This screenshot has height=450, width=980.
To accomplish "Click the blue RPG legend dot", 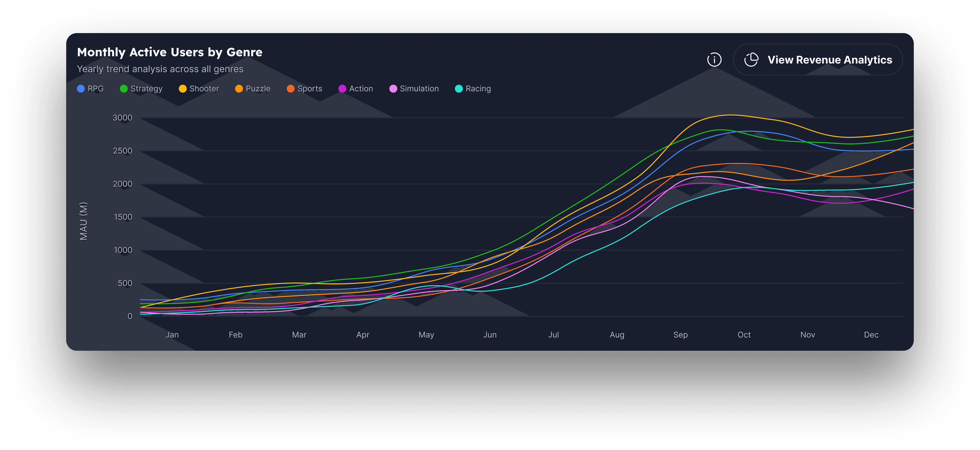I will tap(81, 89).
